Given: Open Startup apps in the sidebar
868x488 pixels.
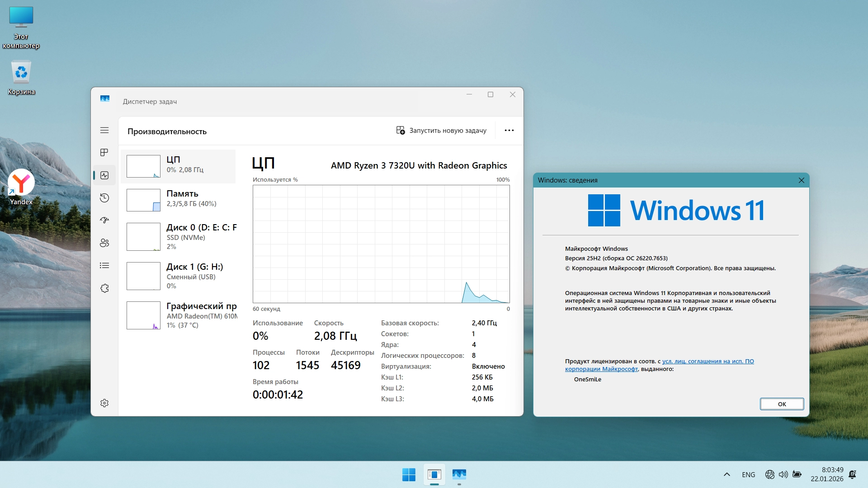Looking at the screenshot, I should tap(104, 221).
